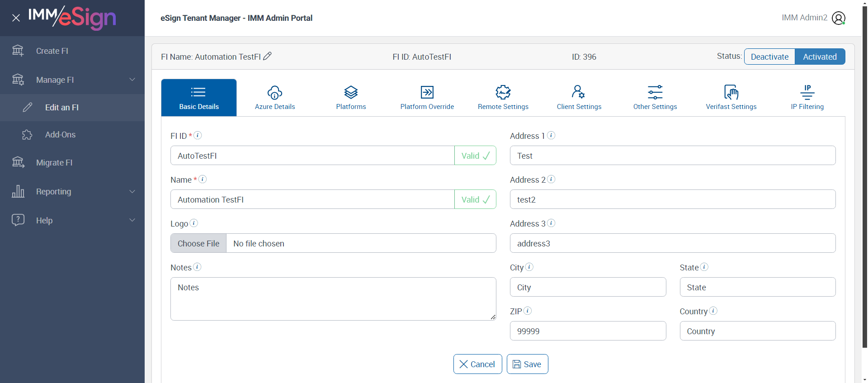Screen dimensions: 868x383
Task: Click the info icon beside FI ID label
Action: pos(198,135)
